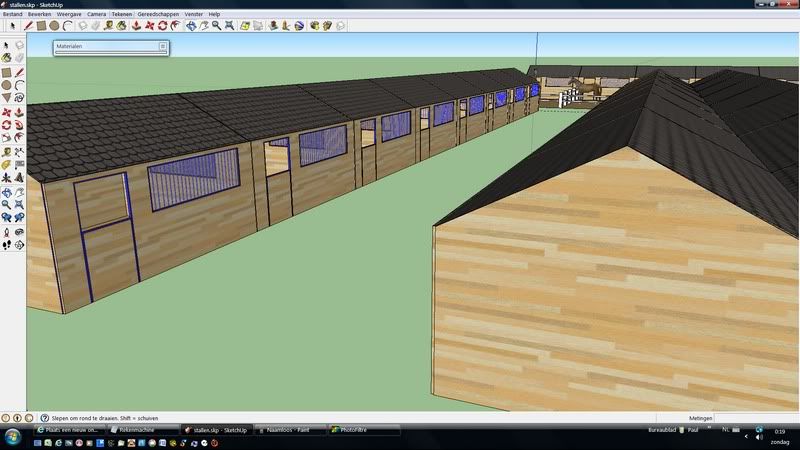Open the Venster menu
800x450 pixels.
click(x=194, y=14)
